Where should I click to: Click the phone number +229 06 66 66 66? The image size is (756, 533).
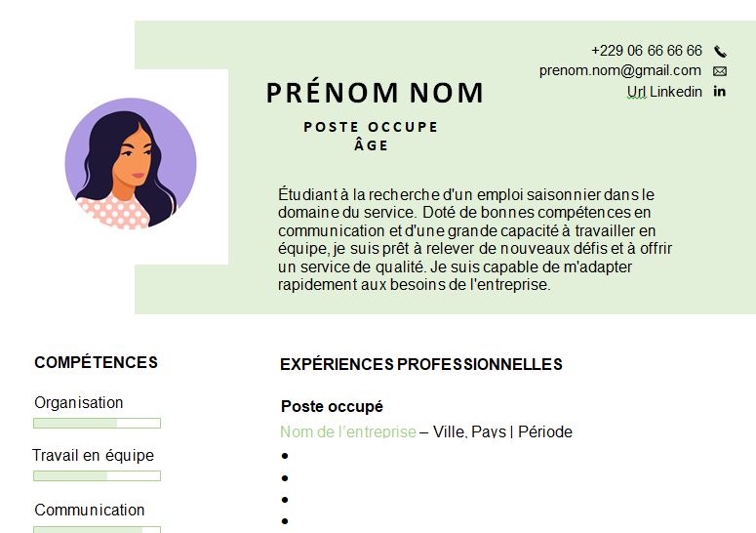[647, 51]
